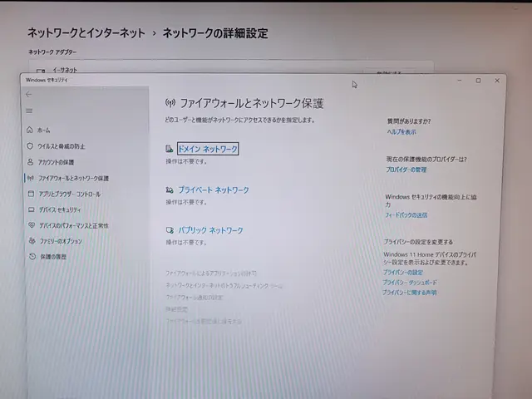Open プライバシーの設定 link
532x399 pixels.
403,273
